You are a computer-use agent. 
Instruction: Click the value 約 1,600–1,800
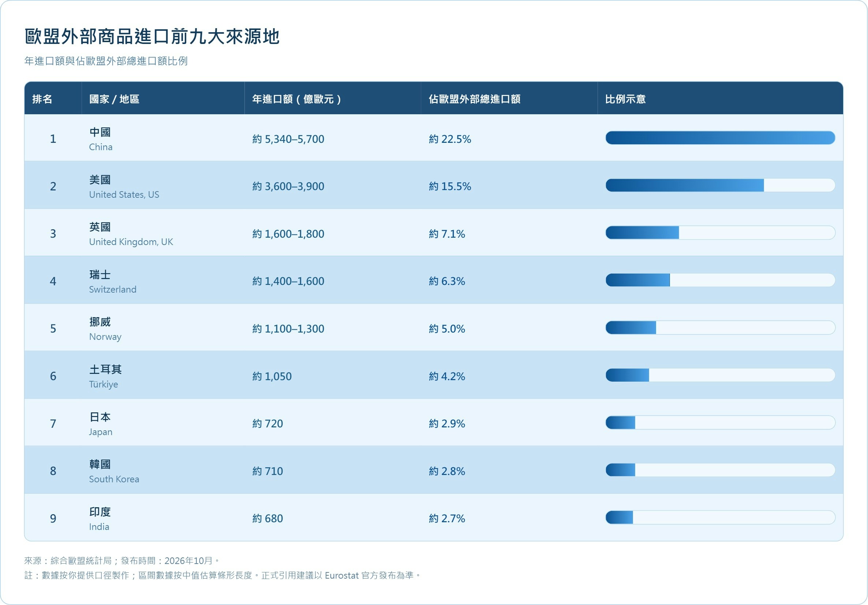coord(288,234)
